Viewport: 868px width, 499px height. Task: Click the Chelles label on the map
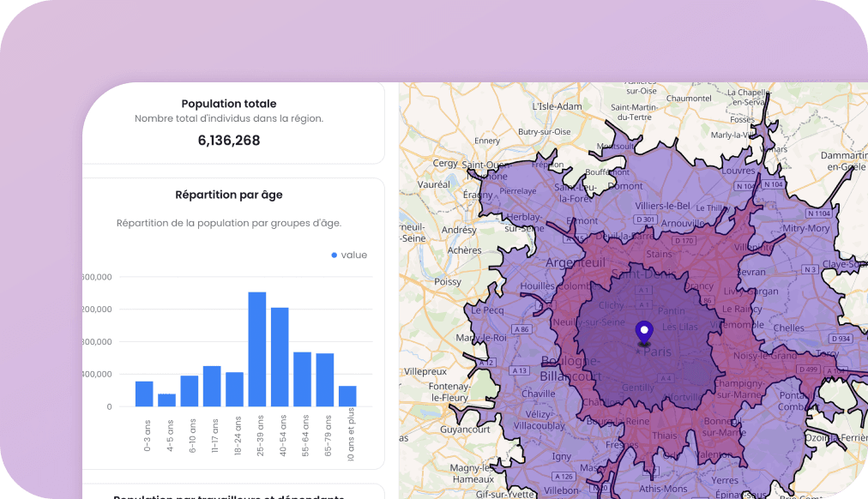tap(789, 328)
